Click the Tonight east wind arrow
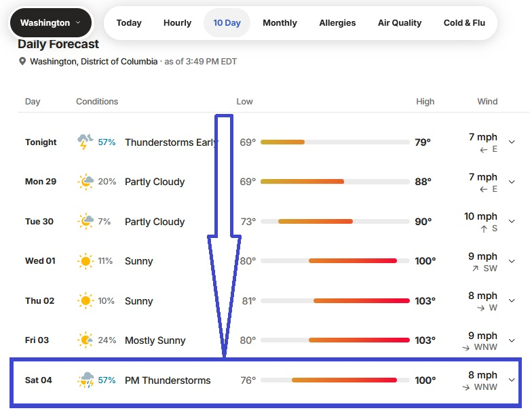The width and height of the screenshot is (532, 415). tap(484, 149)
